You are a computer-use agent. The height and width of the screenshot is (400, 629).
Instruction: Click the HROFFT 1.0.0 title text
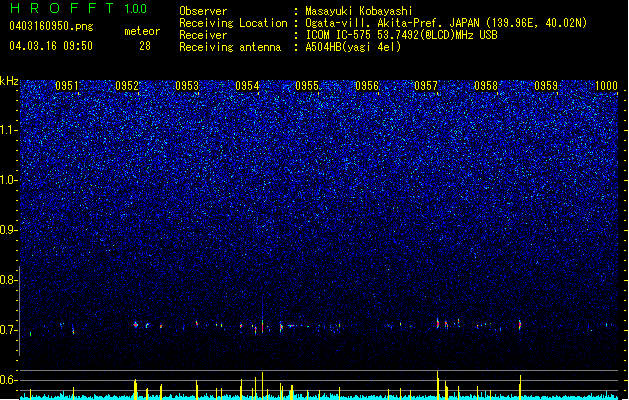point(79,8)
